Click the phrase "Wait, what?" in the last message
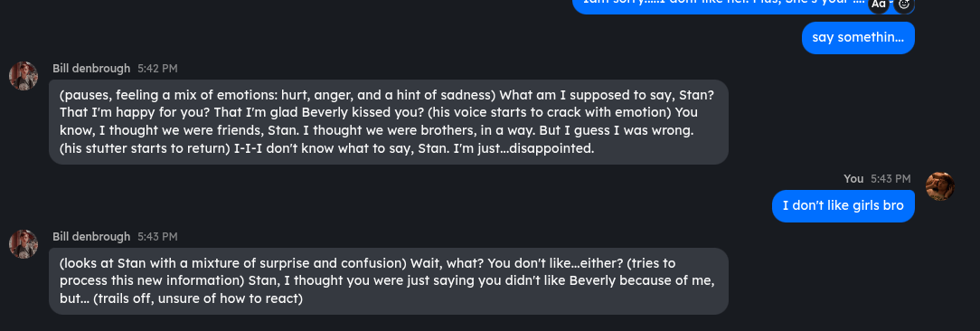The width and height of the screenshot is (980, 331). (447, 263)
